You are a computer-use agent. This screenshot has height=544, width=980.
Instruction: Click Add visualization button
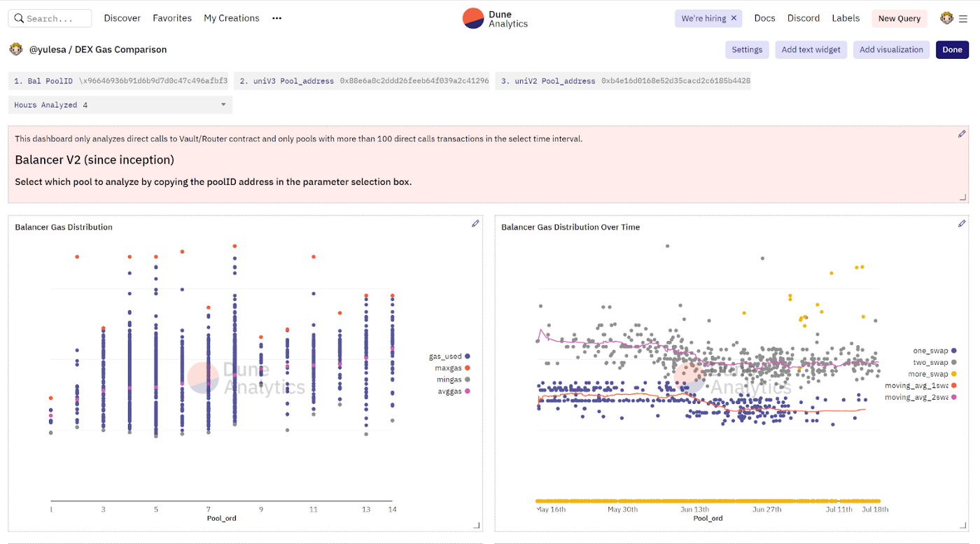point(891,50)
